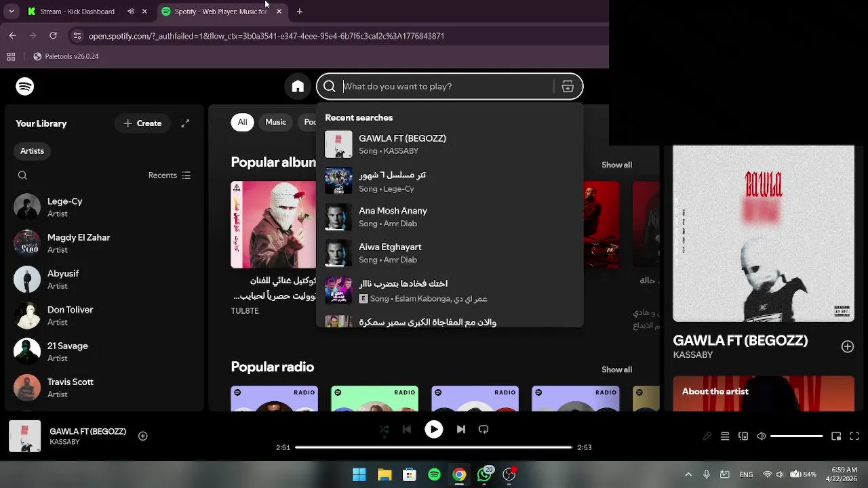Toggle shuffle playback
This screenshot has height=488, width=868.
click(384, 429)
